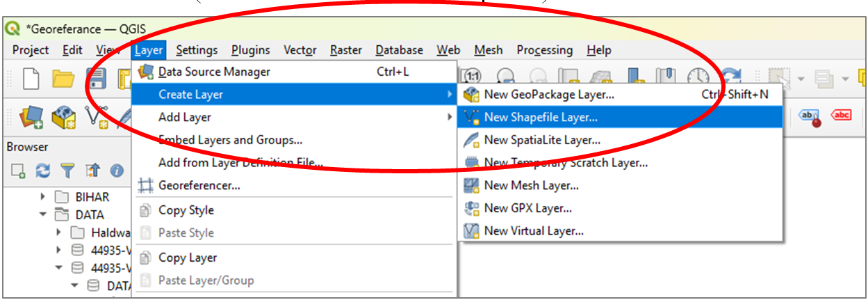Image resolution: width=868 pixels, height=300 pixels.
Task: Click the Filter Browser funnel icon
Action: pyautogui.click(x=67, y=170)
